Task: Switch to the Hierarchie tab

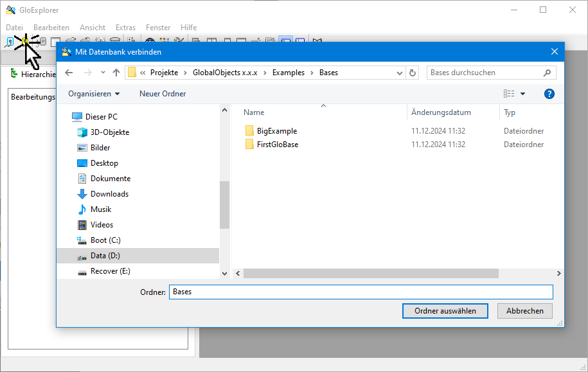Action: pos(33,74)
